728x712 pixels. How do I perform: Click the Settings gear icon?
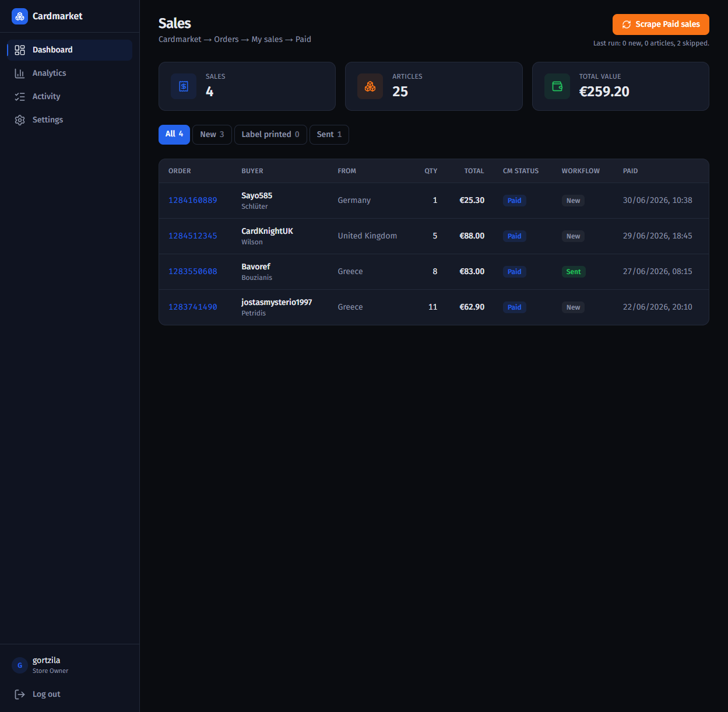20,120
